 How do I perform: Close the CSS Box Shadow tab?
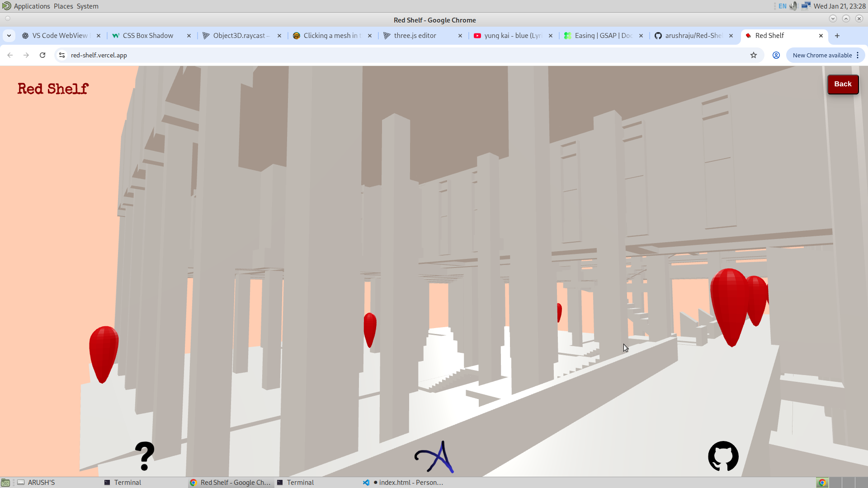tap(189, 36)
